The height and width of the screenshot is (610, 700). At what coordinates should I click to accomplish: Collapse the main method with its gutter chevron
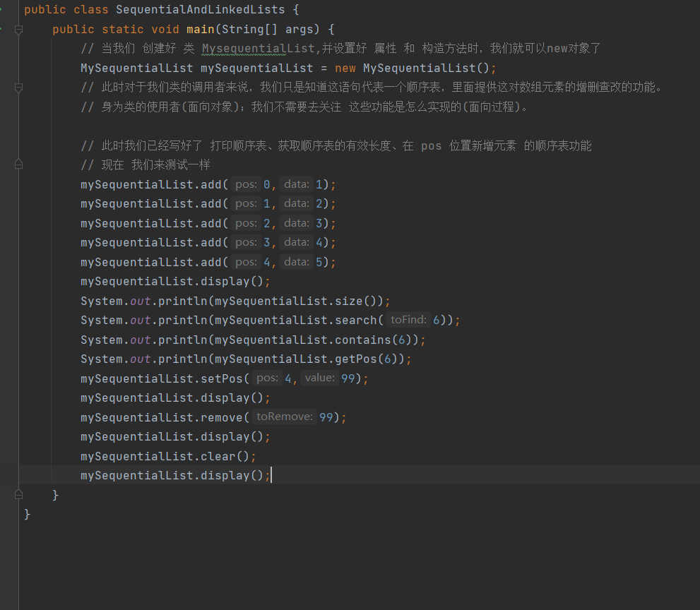pyautogui.click(x=18, y=29)
